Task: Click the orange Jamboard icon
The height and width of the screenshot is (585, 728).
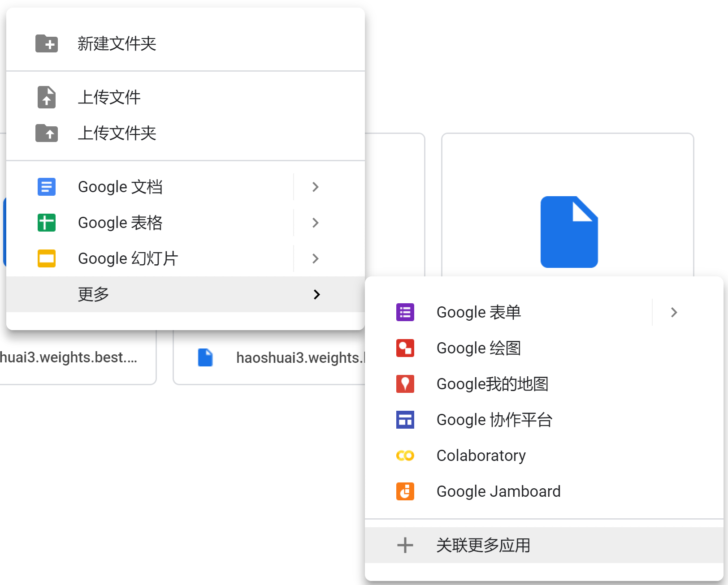Action: (x=405, y=491)
